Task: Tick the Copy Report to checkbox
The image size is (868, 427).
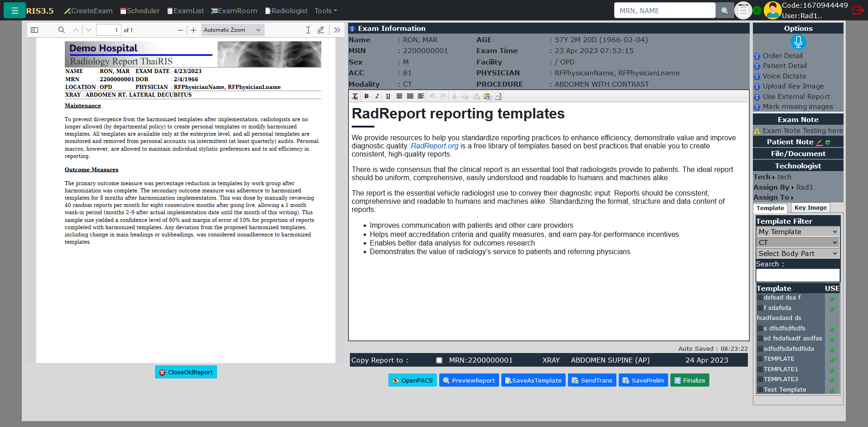Action: pyautogui.click(x=439, y=360)
